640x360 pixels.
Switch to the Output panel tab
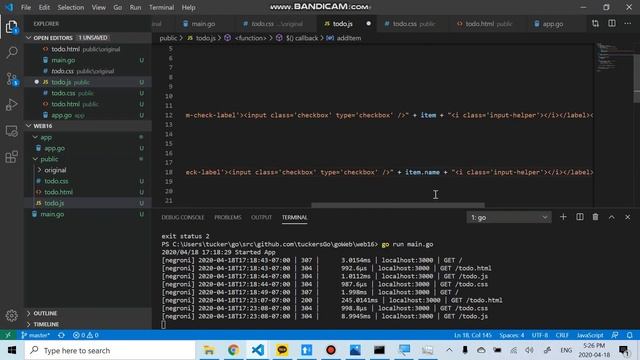click(x=261, y=217)
